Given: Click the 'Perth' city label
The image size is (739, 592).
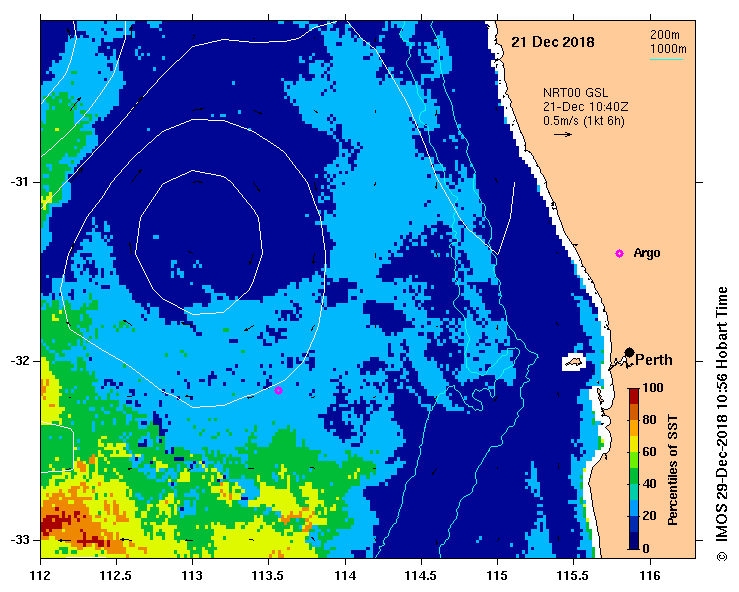Looking at the screenshot, I should pos(654,360).
